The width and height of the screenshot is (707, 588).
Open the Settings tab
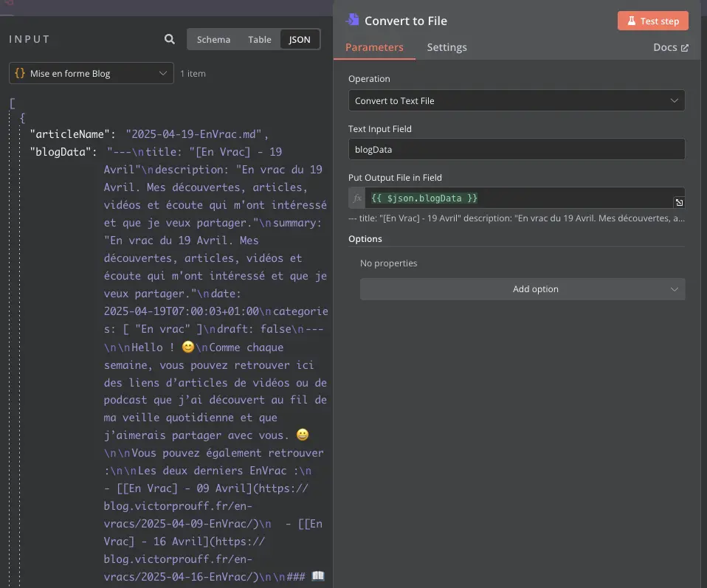pos(446,47)
